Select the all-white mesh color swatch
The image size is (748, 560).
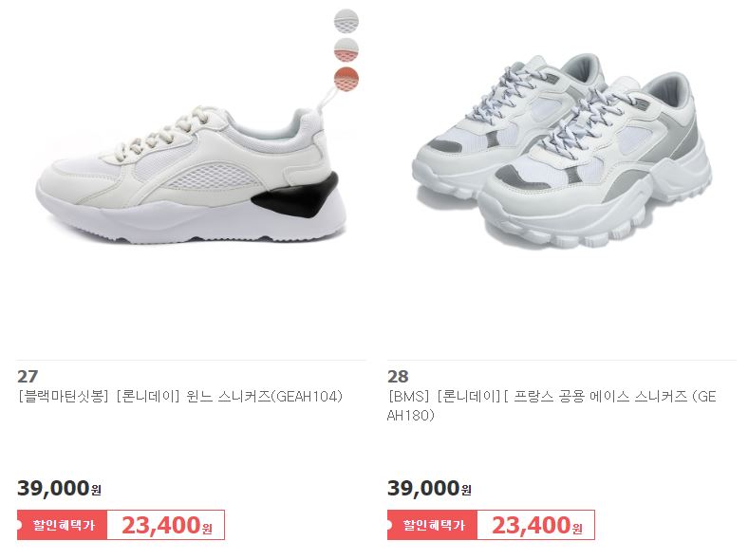346,21
